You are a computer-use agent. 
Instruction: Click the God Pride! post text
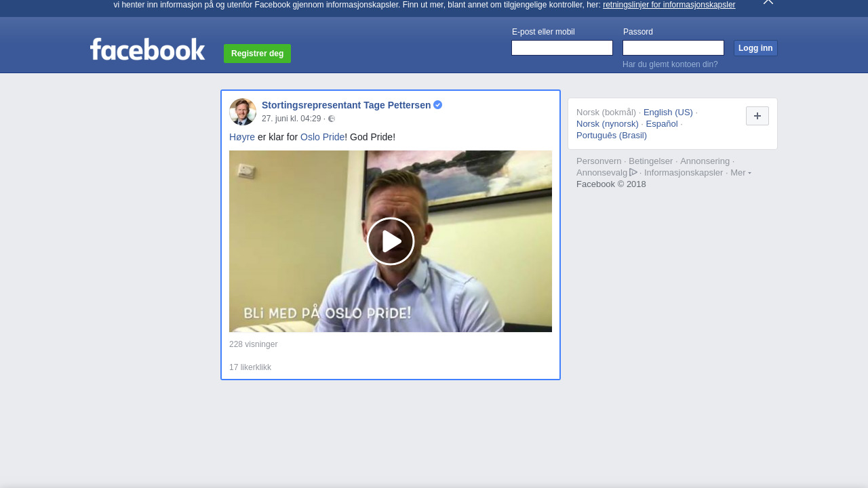pos(372,137)
